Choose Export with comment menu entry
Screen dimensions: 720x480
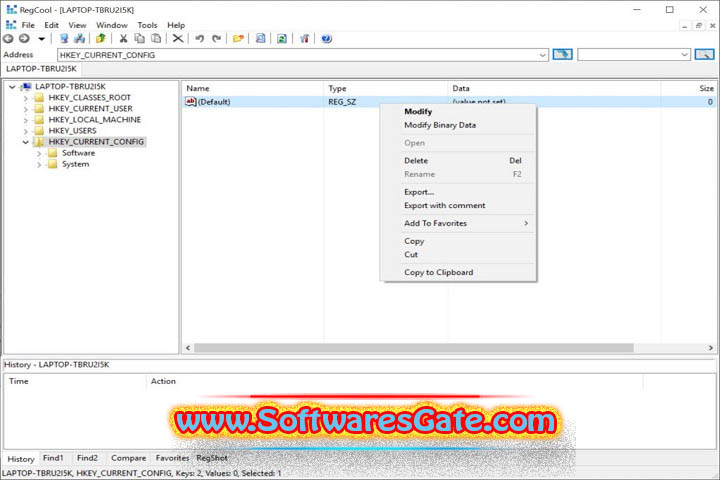pos(458,205)
